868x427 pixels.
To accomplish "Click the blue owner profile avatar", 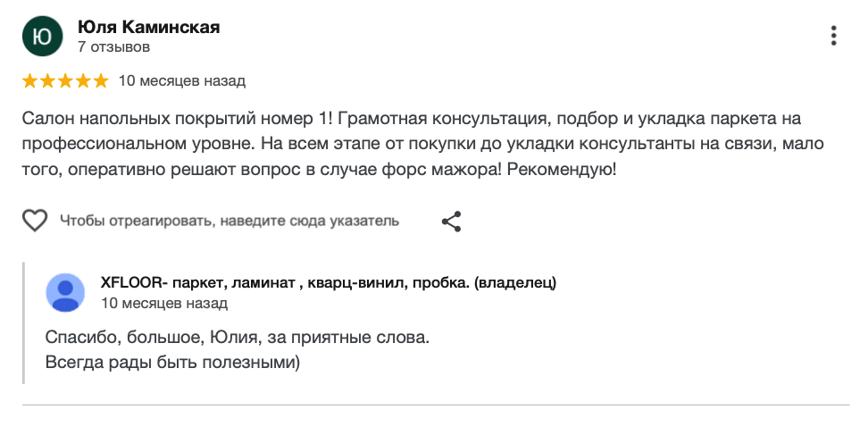I will pos(65,292).
